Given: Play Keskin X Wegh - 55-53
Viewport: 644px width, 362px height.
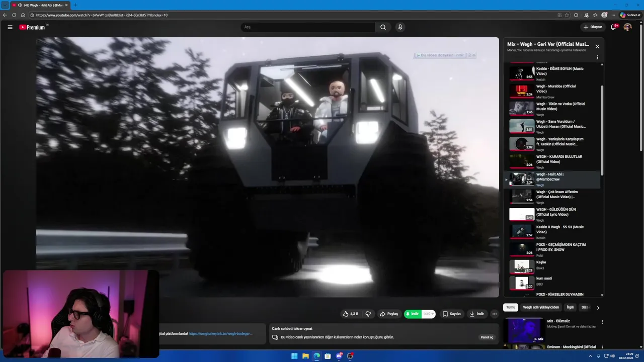Looking at the screenshot, I should (x=552, y=232).
